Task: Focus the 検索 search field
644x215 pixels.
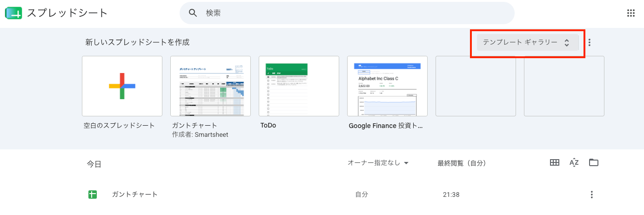Action: [x=347, y=13]
